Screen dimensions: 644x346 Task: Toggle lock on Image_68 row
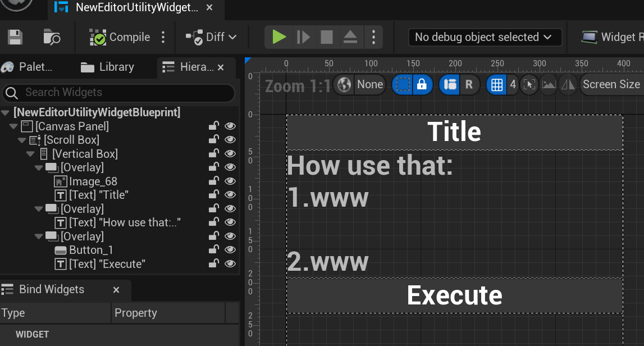pyautogui.click(x=213, y=181)
